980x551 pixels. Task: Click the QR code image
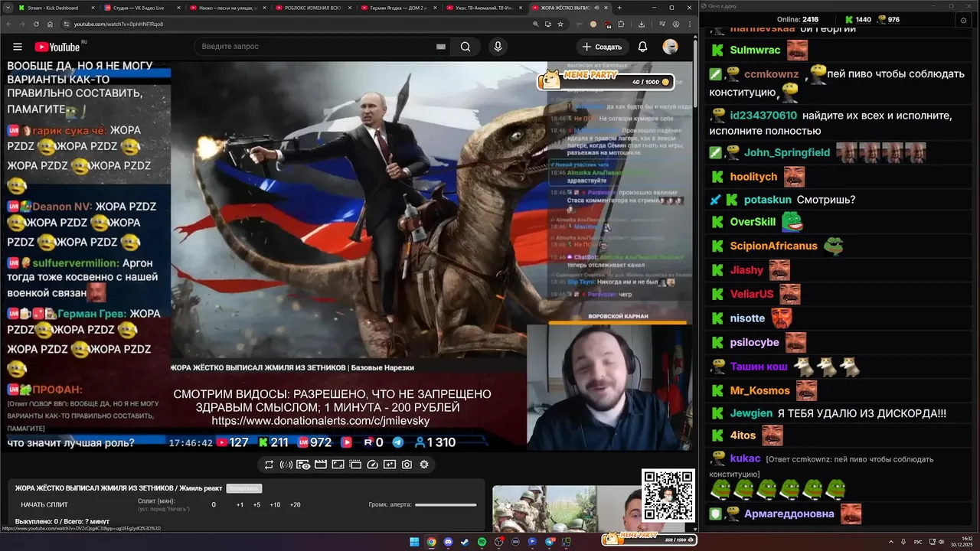(668, 495)
